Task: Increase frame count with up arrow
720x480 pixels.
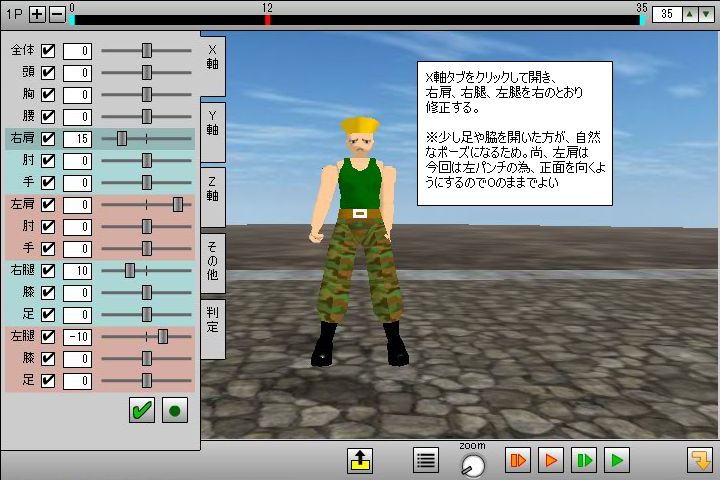Action: pos(690,14)
